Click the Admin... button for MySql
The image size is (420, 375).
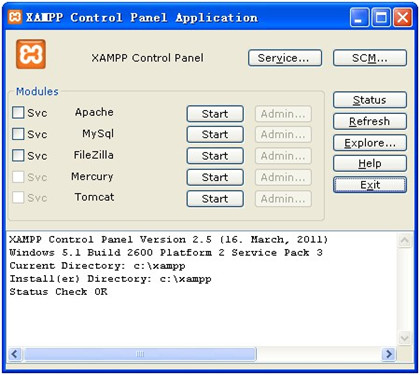pyautogui.click(x=283, y=134)
